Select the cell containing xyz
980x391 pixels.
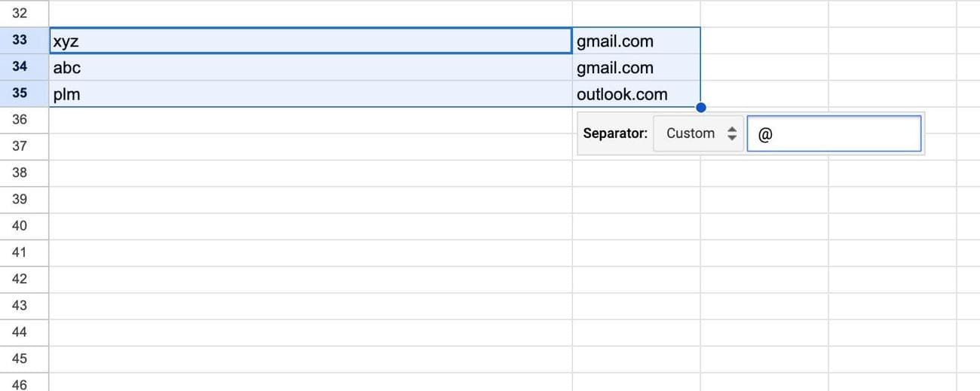(310, 41)
